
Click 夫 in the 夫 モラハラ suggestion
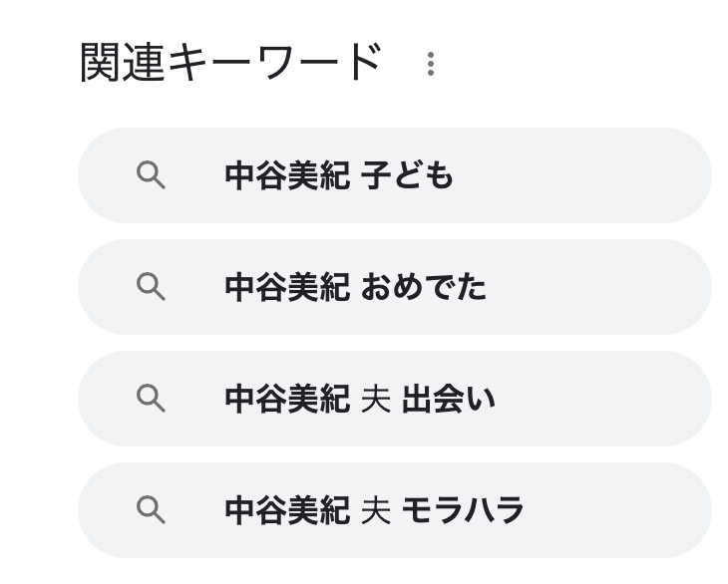point(376,510)
